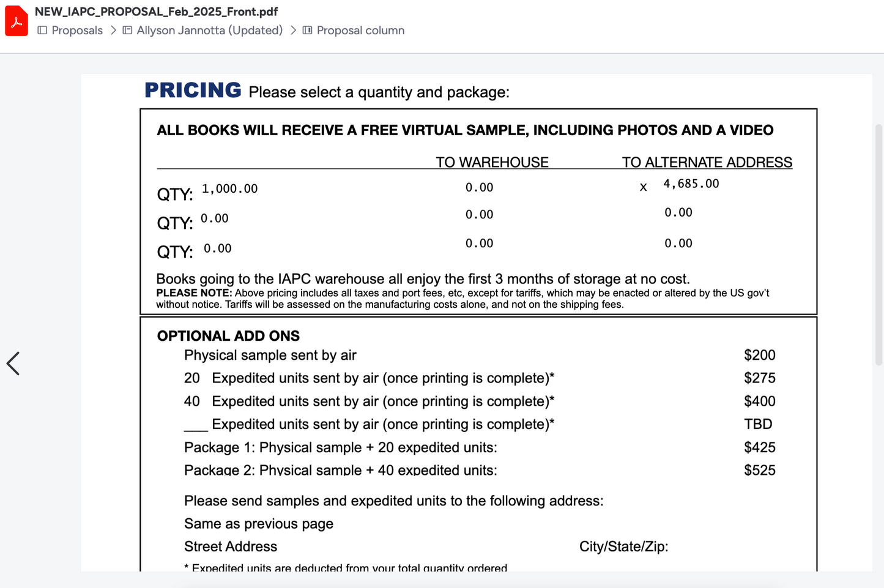Select the Proposal column breadcrumb
This screenshot has width=884, height=588.
click(x=360, y=30)
